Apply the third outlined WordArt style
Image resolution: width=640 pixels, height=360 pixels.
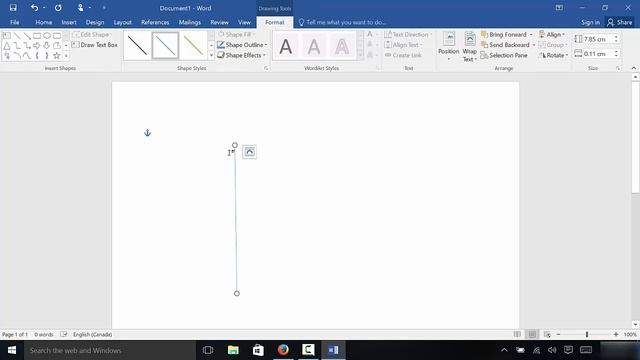pos(341,47)
